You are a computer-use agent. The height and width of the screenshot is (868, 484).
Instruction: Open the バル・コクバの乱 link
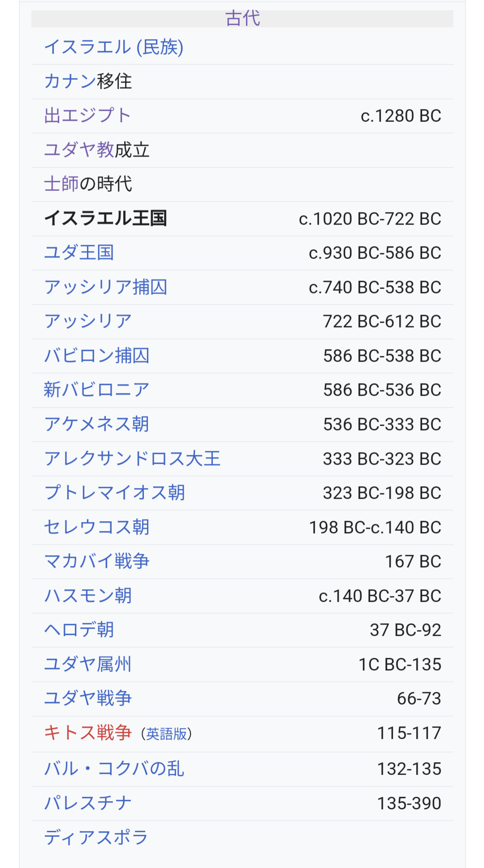pos(114,769)
